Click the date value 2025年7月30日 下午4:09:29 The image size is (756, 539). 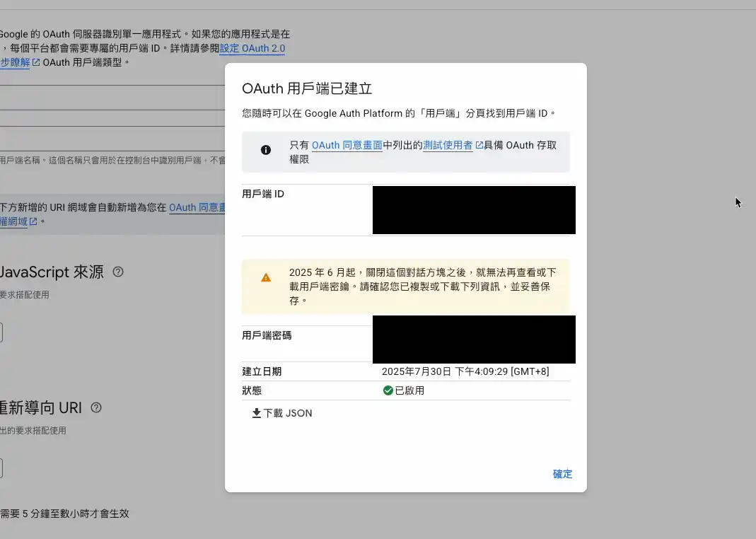click(x=465, y=371)
